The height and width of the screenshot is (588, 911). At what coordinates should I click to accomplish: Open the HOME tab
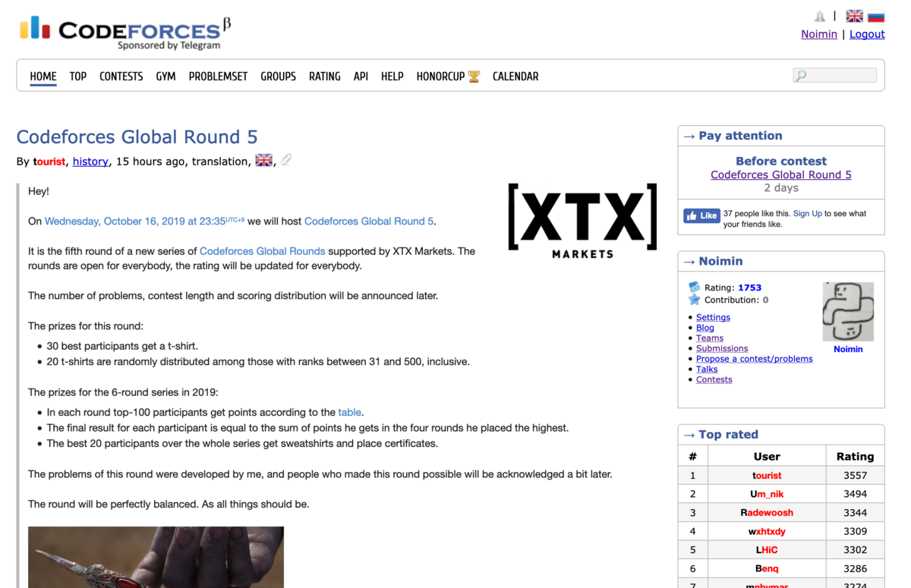[x=43, y=76]
